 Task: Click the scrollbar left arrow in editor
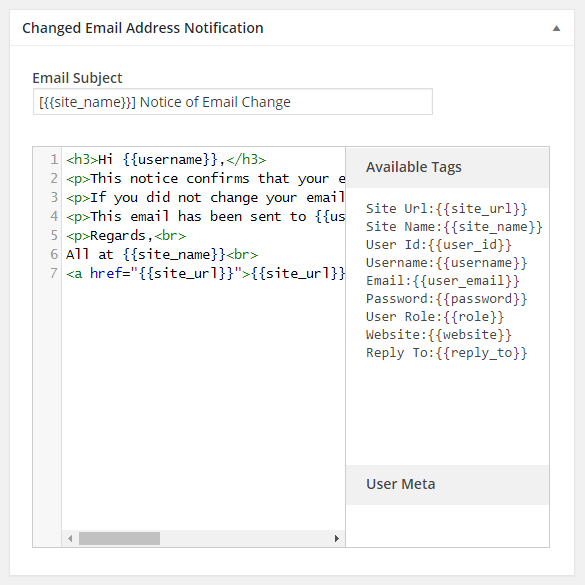pos(70,538)
